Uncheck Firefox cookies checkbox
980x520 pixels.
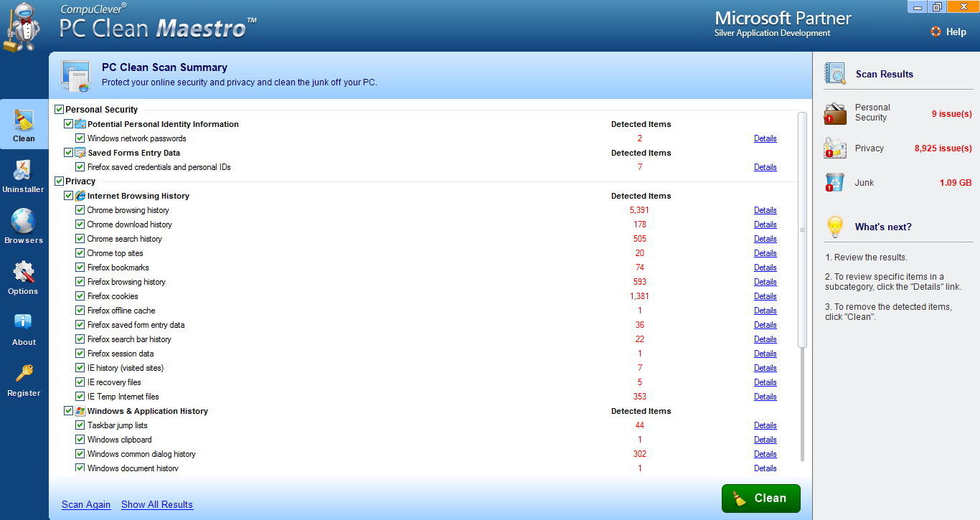(x=80, y=296)
